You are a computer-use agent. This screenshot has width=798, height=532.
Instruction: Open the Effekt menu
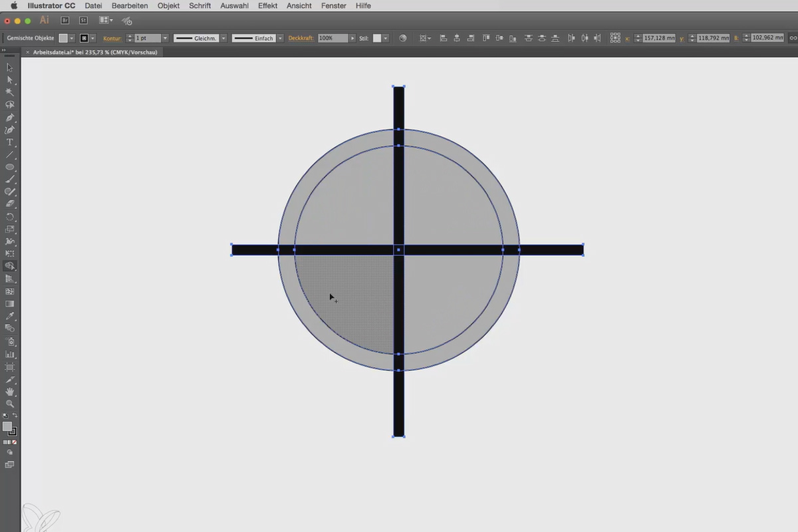[267, 5]
